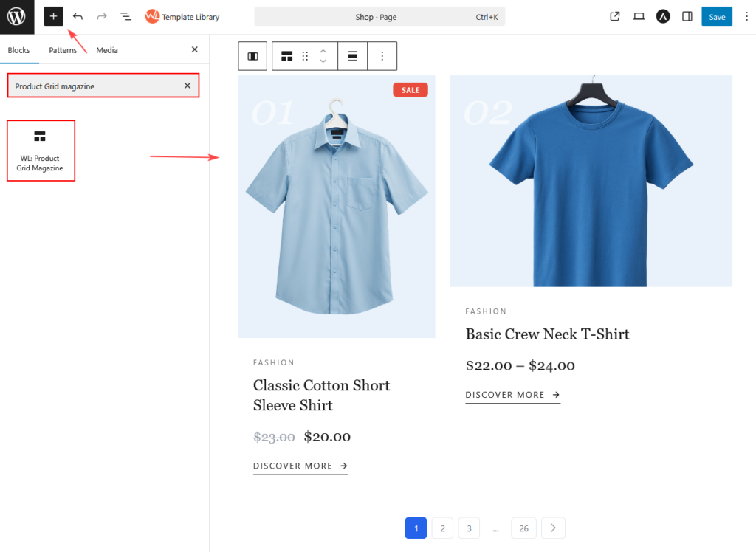Toggle the block inserter plus button
Image resolution: width=756 pixels, height=552 pixels.
pos(53,16)
